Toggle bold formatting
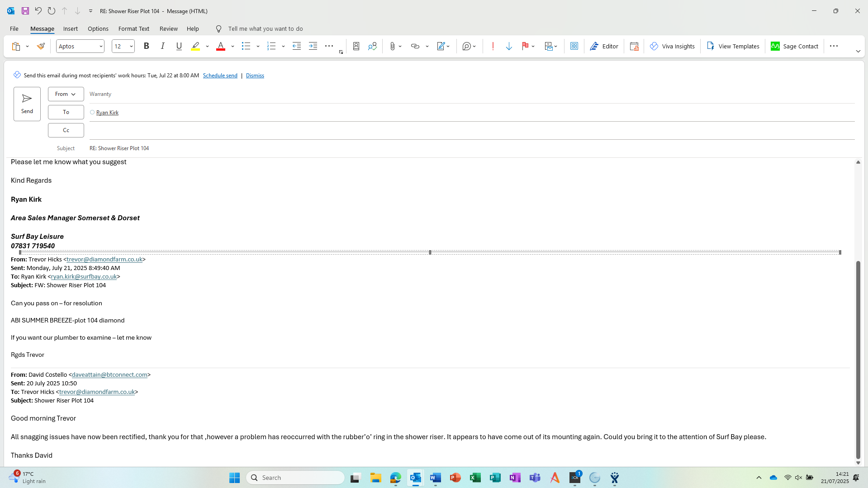Image resolution: width=868 pixels, height=488 pixels. click(146, 46)
